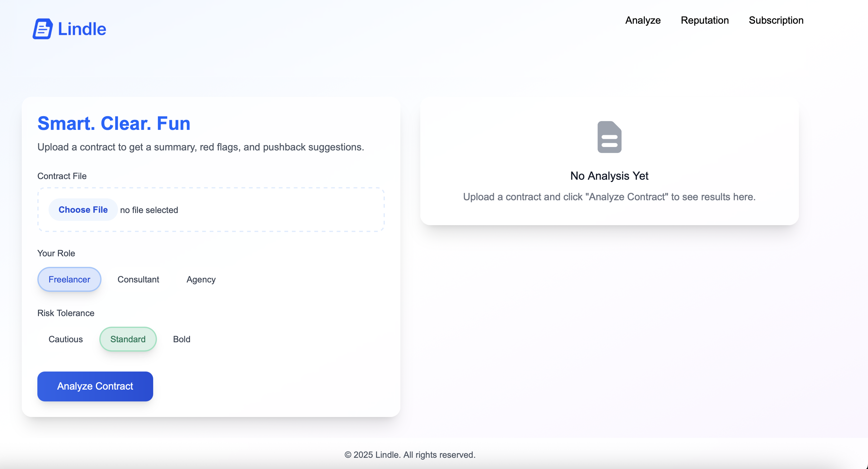This screenshot has height=469, width=868.
Task: Select the Agency role
Action: coord(201,279)
